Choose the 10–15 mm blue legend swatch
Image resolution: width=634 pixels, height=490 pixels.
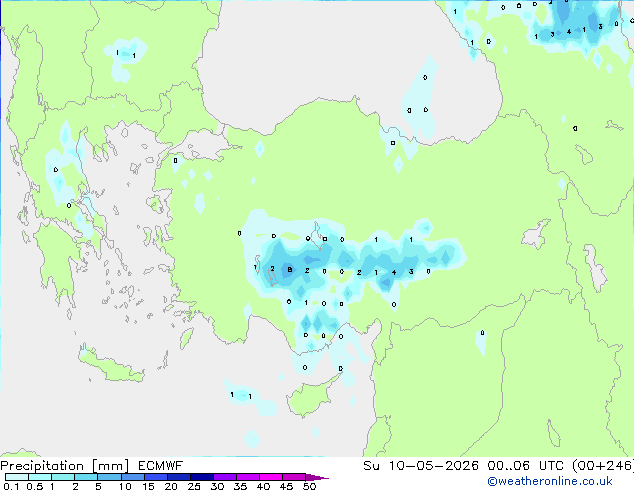[x=133, y=477]
